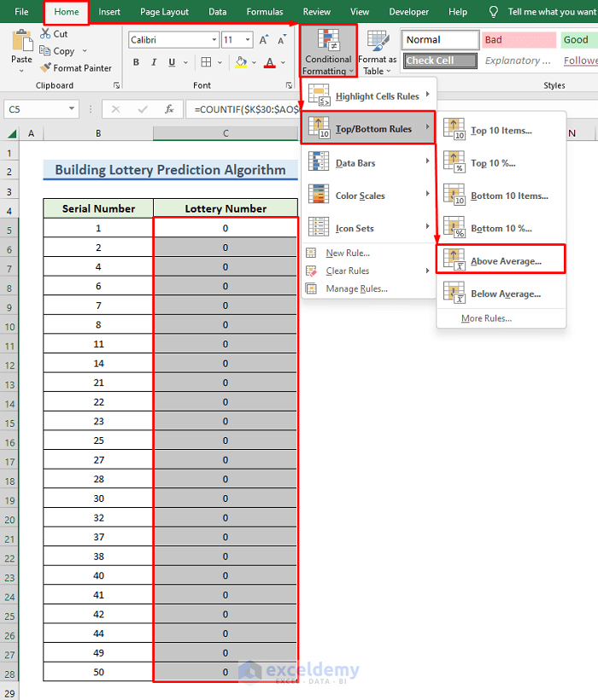Click the Enter formula checkmark icon
This screenshot has height=700, width=598.
[143, 109]
